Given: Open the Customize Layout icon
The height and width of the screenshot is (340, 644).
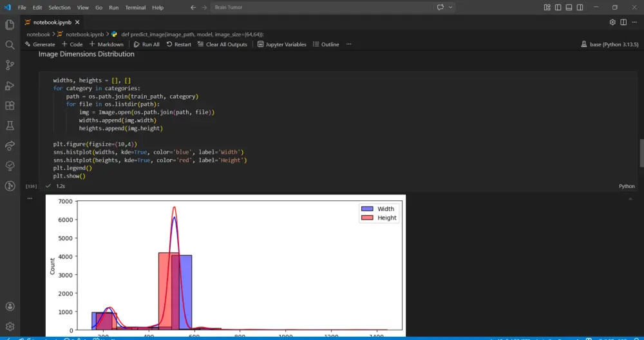Looking at the screenshot, I should pyautogui.click(x=547, y=7).
